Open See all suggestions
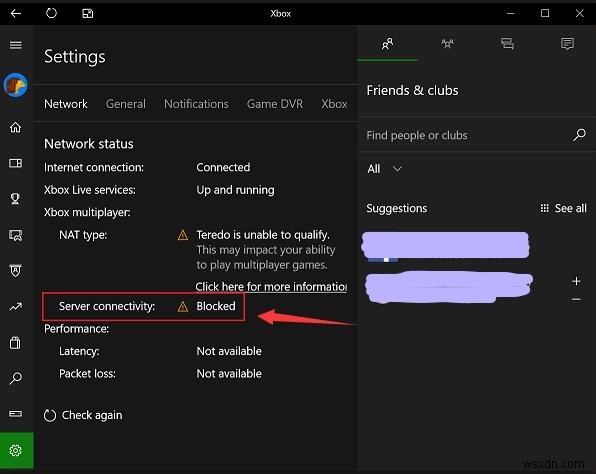 (x=563, y=208)
